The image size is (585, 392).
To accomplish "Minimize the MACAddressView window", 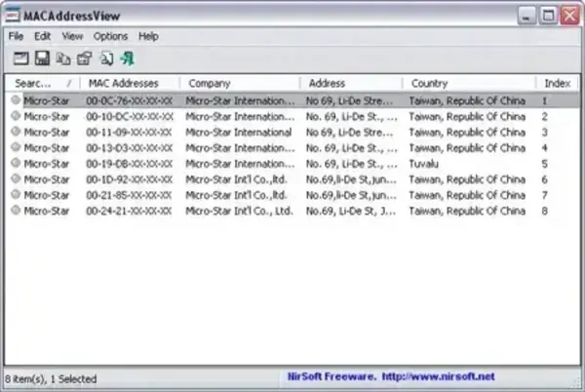I will [526, 16].
